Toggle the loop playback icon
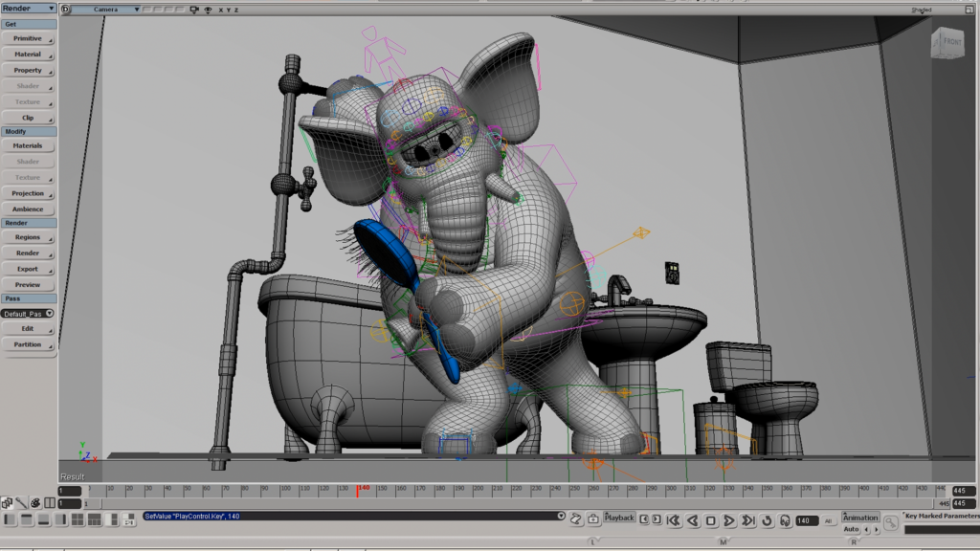 coord(767,520)
